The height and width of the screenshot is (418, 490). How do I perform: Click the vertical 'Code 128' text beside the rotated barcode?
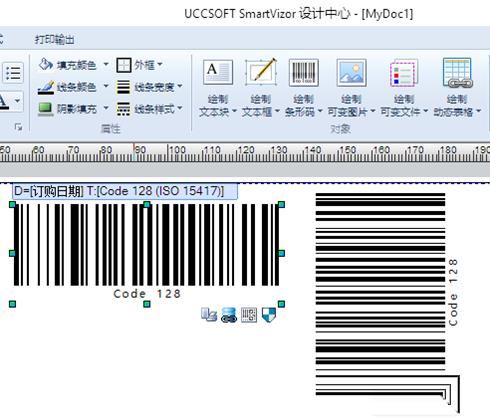click(x=453, y=292)
